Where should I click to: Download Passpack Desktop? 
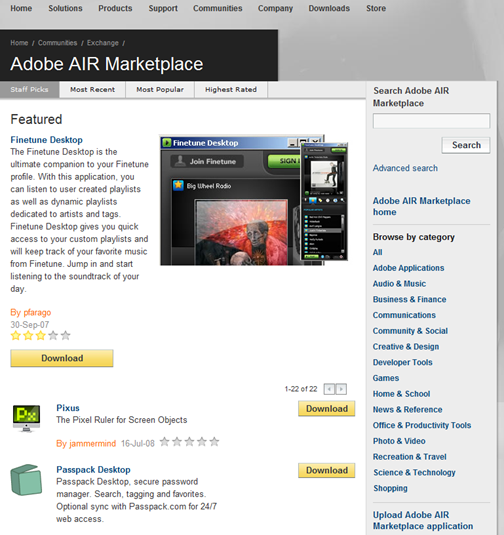[x=327, y=470]
